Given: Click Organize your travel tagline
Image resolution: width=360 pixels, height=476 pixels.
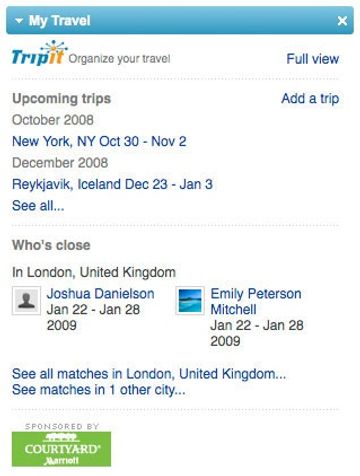Looking at the screenshot, I should [119, 59].
